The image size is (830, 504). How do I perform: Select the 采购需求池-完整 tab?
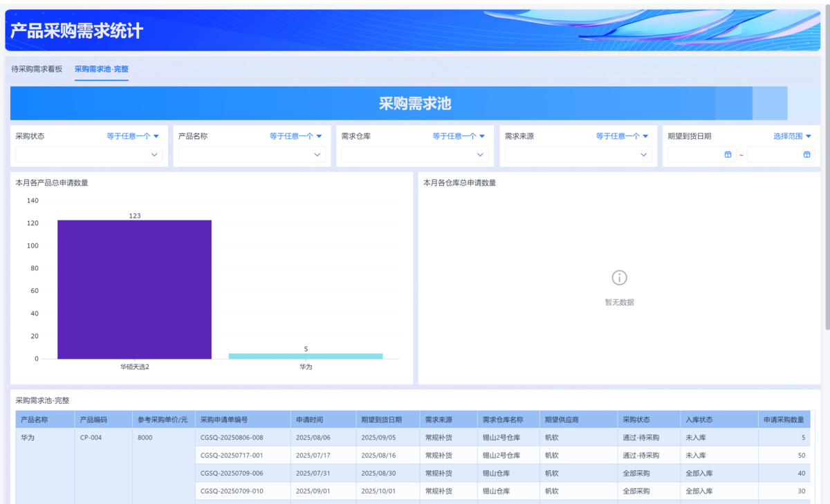click(x=102, y=69)
